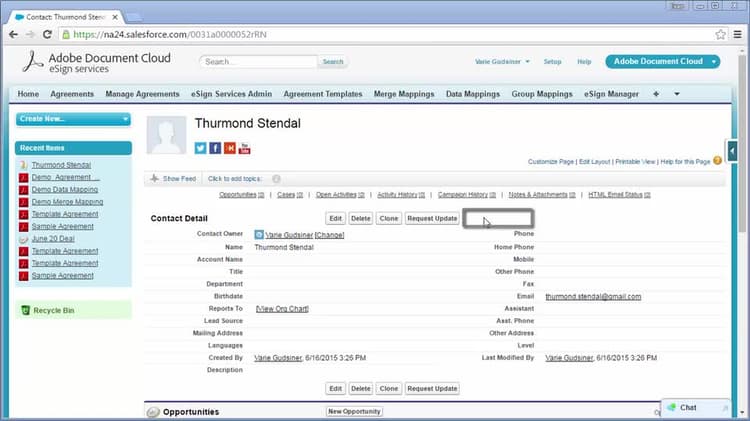Open the tab overflow dropdown arrow
Image resolution: width=750 pixels, height=421 pixels.
(677, 94)
